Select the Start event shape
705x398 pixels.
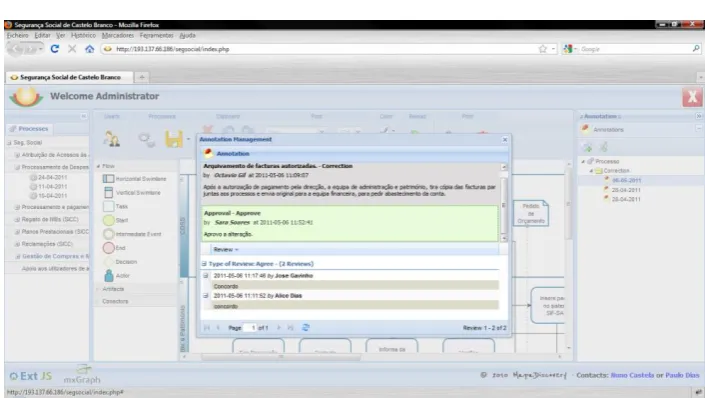(x=116, y=220)
